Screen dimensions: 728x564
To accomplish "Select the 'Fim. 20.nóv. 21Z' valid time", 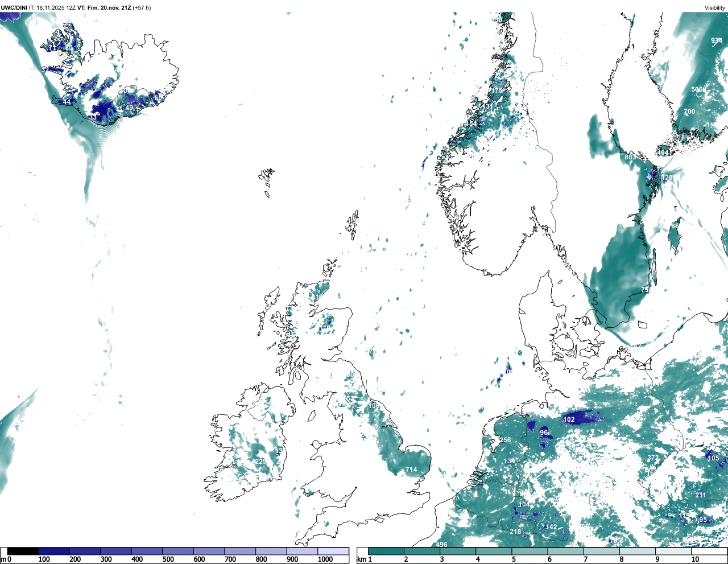I will click(x=109, y=7).
